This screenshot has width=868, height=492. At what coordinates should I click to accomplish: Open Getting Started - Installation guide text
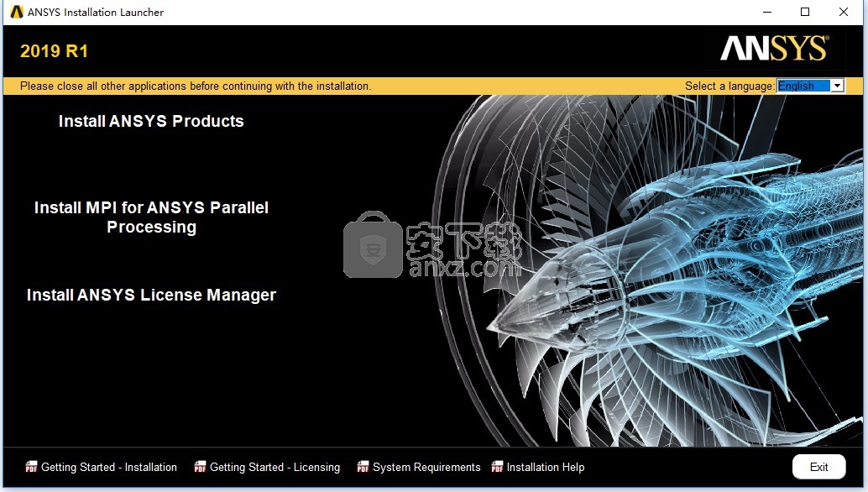(109, 467)
